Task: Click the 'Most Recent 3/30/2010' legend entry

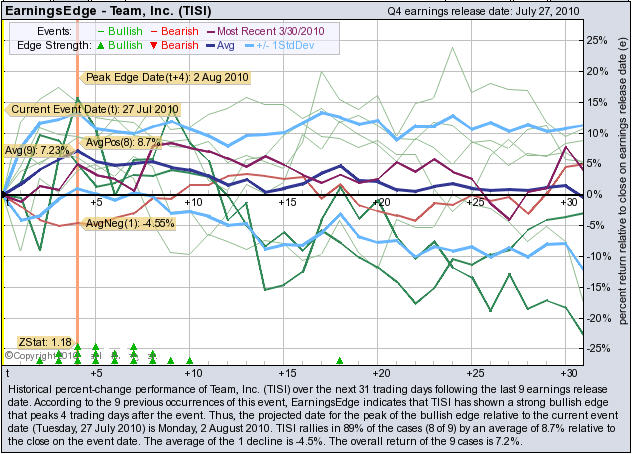Action: click(x=266, y=31)
